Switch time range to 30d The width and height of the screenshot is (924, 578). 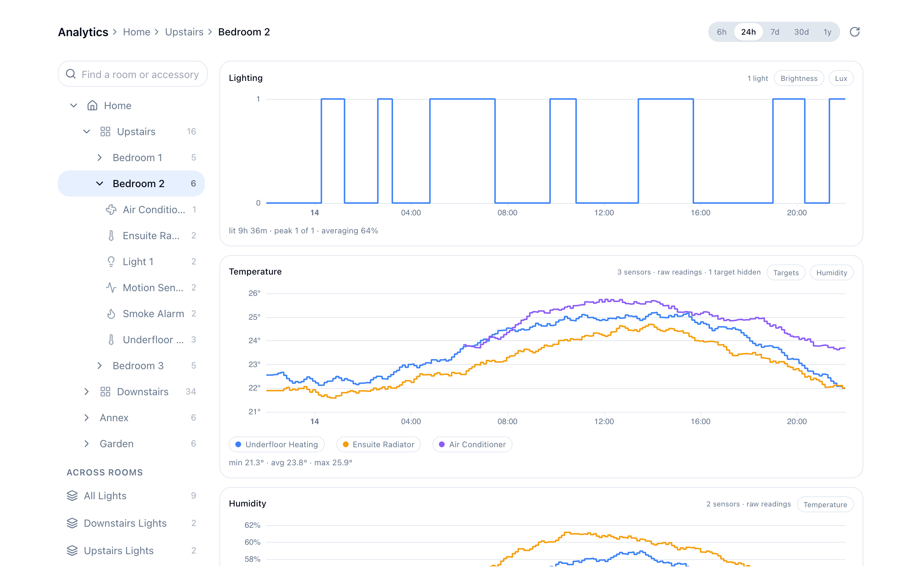801,32
